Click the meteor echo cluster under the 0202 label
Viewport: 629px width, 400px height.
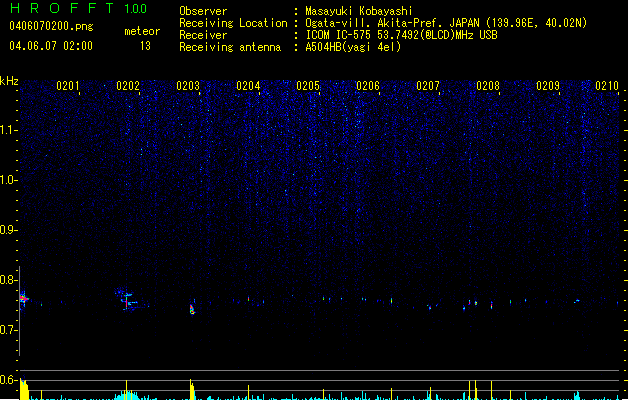pyautogui.click(x=128, y=300)
